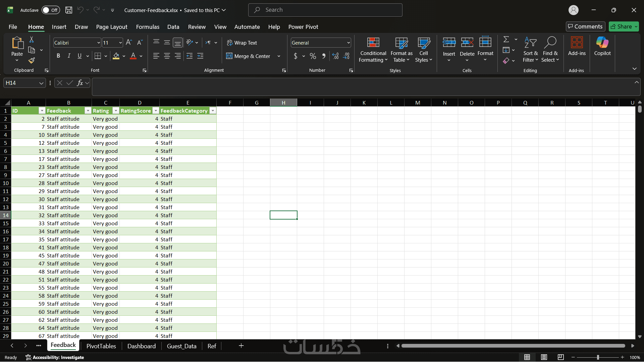
Task: Open the Rating column filter dropdown
Action: tap(116, 111)
